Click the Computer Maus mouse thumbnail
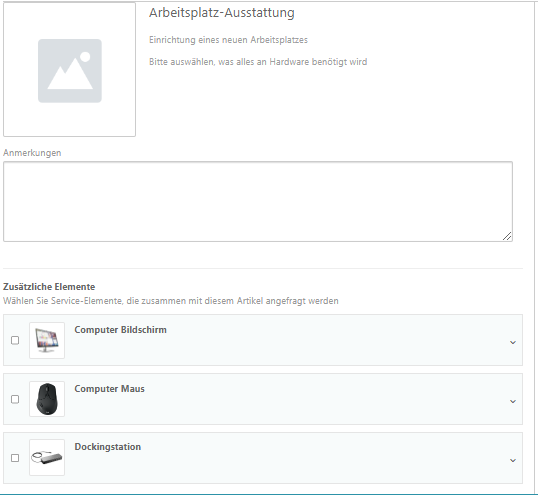Screen dimensions: 538x496 47,399
